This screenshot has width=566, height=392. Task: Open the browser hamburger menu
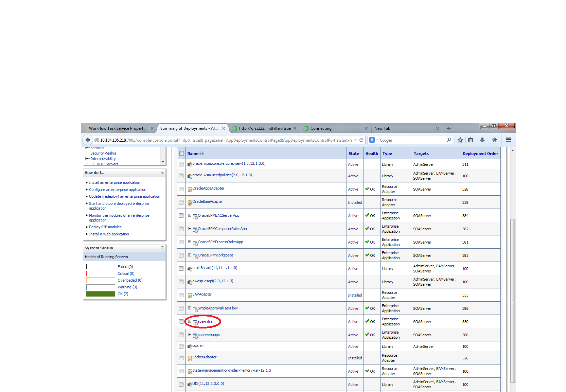(x=509, y=140)
